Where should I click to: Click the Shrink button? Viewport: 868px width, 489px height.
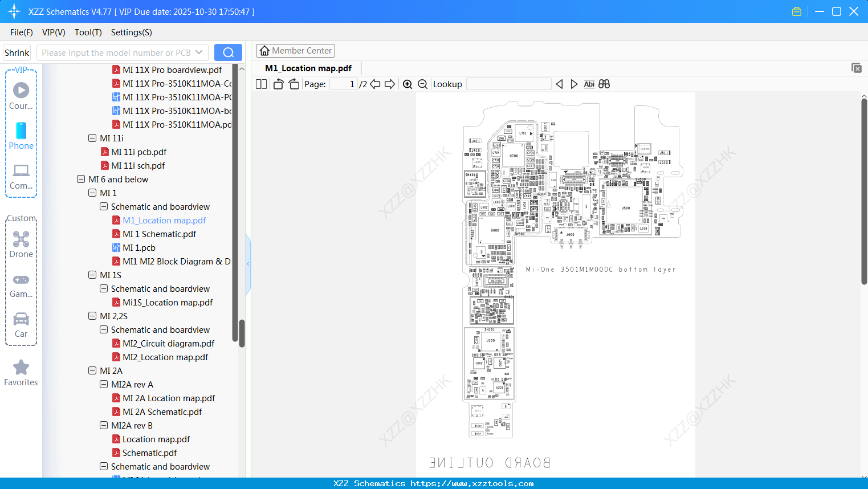click(x=17, y=52)
